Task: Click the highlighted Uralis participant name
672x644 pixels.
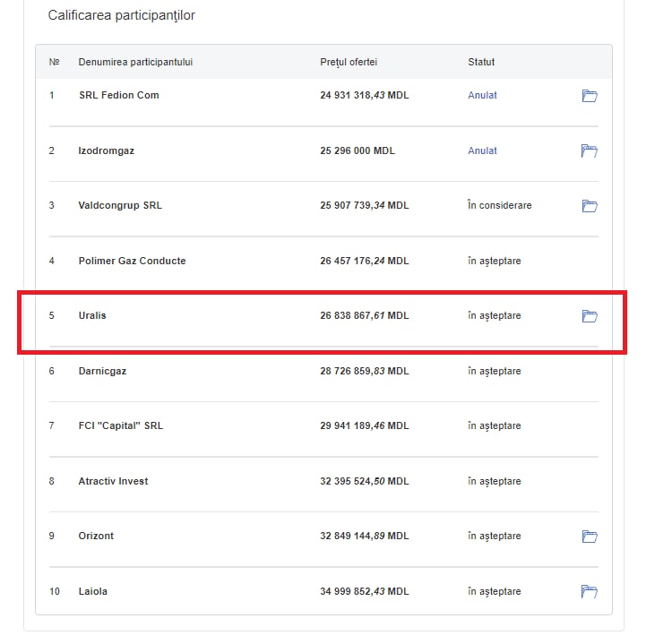Action: pyautogui.click(x=92, y=315)
